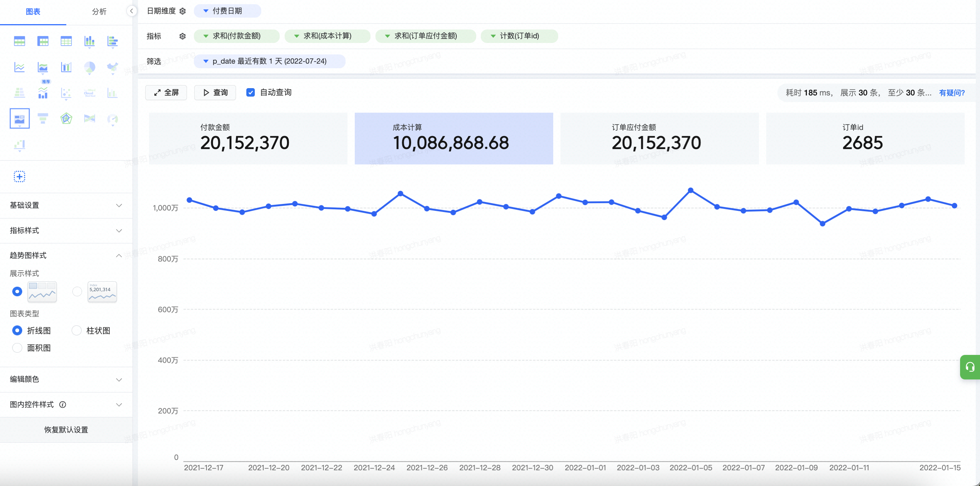
Task: Select the pivot table with blue left column
Action: pyautogui.click(x=43, y=41)
